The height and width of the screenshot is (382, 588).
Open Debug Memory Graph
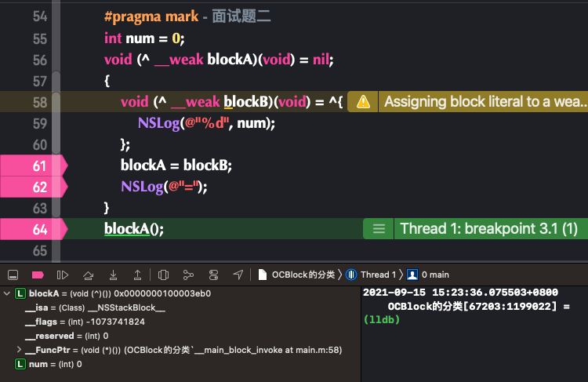[188, 275]
